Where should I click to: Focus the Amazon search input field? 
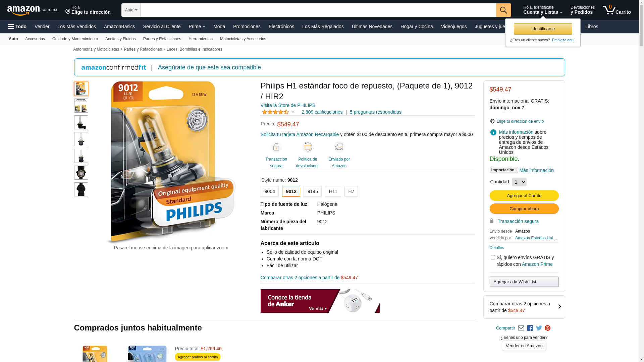[318, 10]
